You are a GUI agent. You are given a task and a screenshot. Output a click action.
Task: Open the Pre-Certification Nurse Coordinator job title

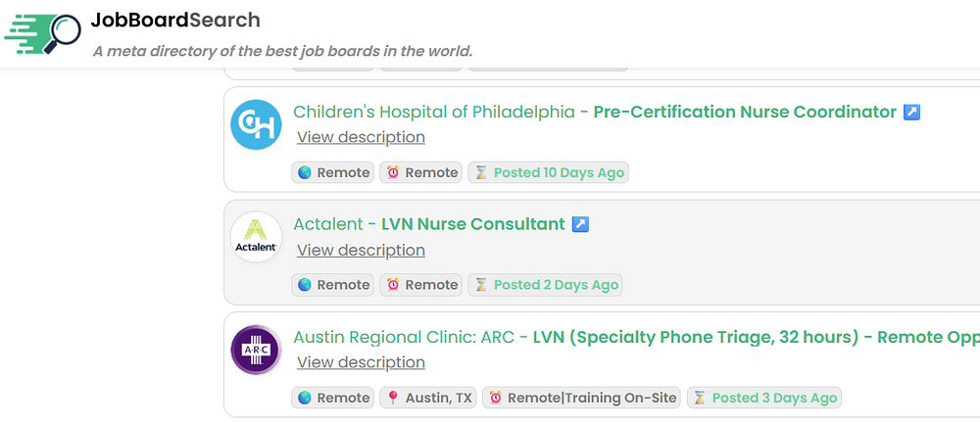tap(745, 112)
